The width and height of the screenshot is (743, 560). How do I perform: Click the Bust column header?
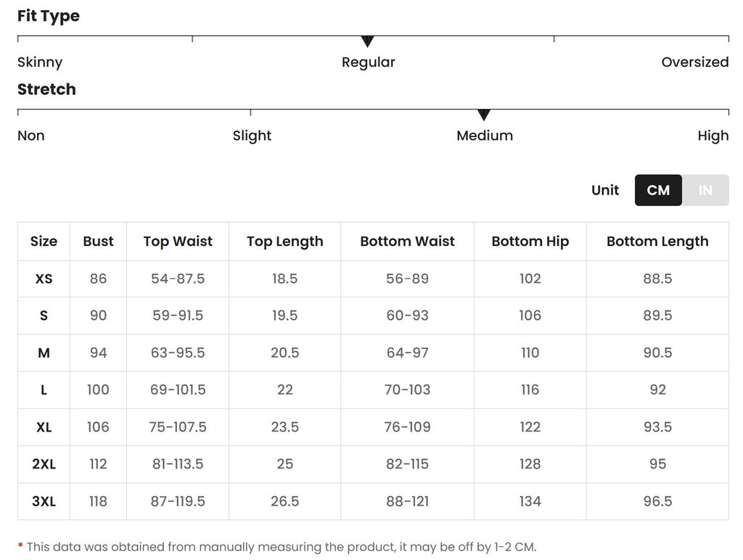(98, 241)
